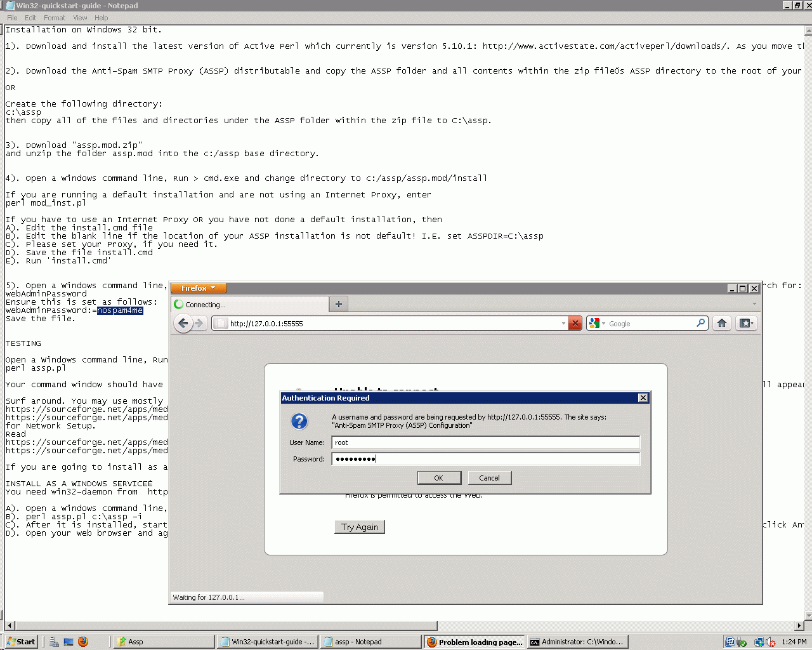The height and width of the screenshot is (650, 812).
Task: Click the highlighted nospam4me text in Notepad
Action: [120, 310]
